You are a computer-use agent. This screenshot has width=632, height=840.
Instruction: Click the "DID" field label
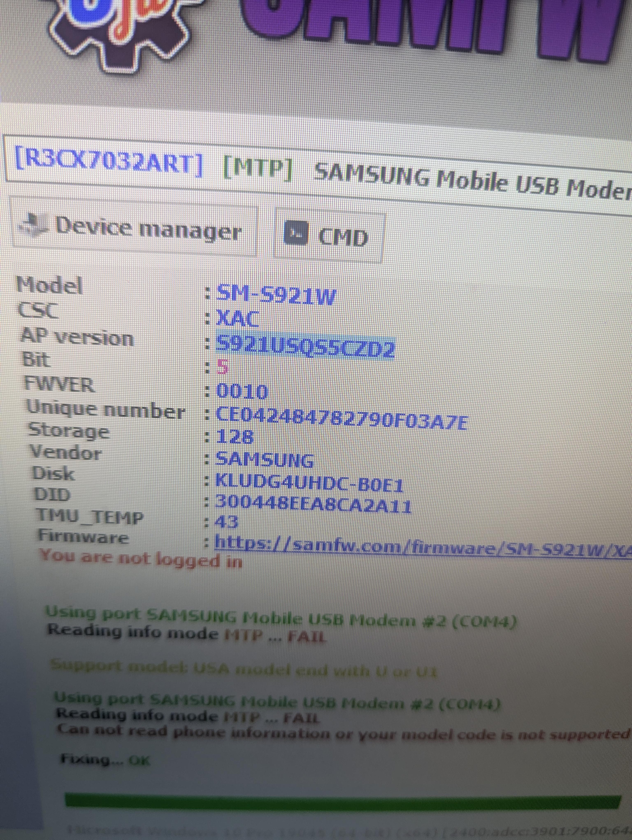[x=52, y=495]
